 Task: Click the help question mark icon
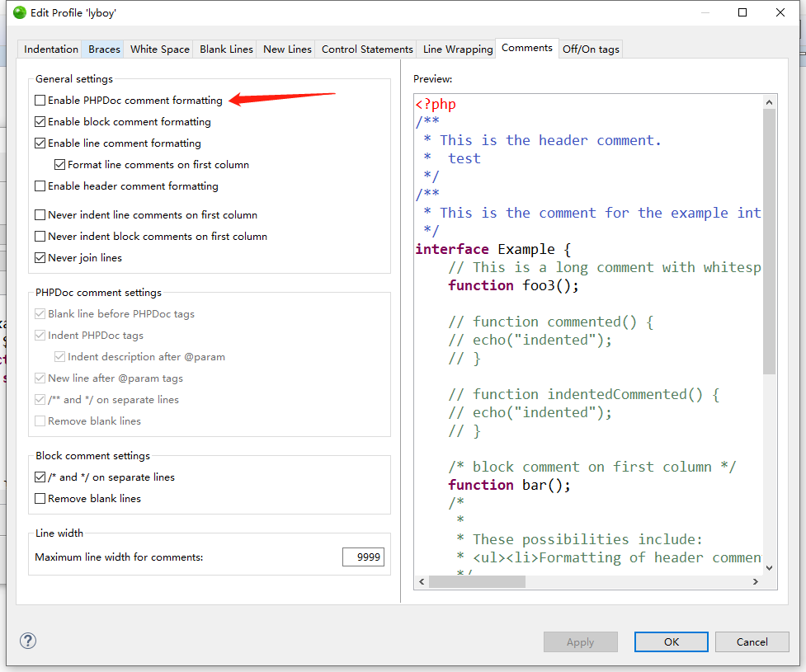[x=28, y=641]
